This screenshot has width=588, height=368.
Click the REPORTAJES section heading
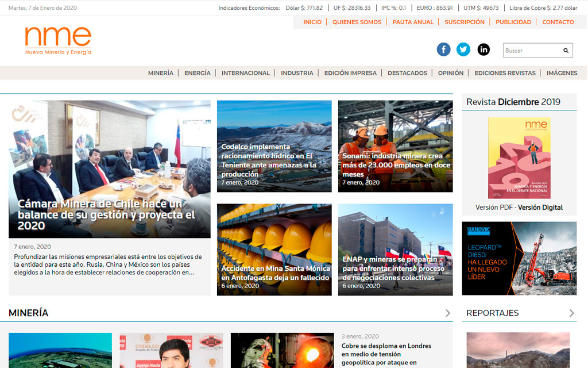pos(492,313)
